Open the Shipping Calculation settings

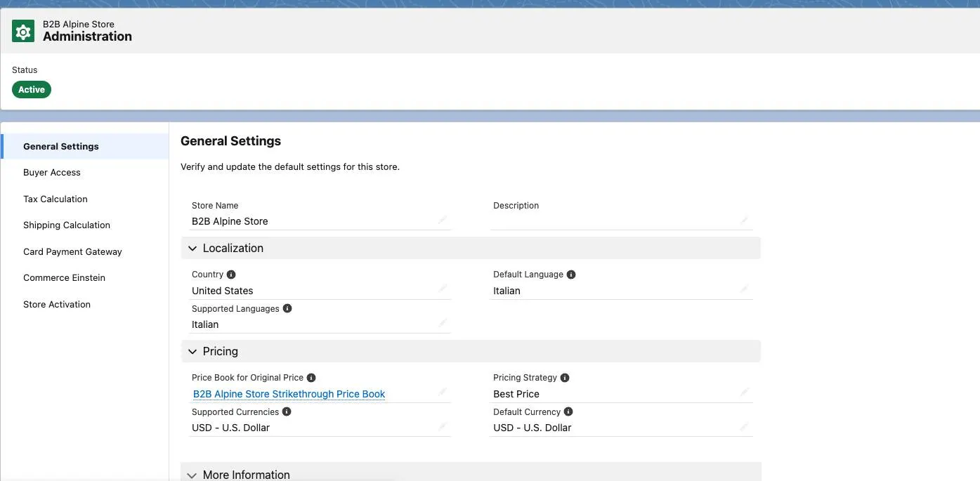coord(67,225)
